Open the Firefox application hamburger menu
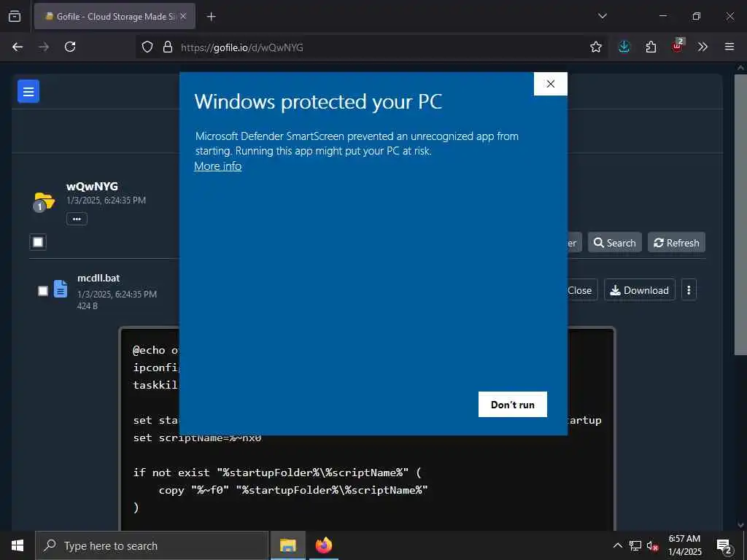The image size is (747, 560). [729, 47]
